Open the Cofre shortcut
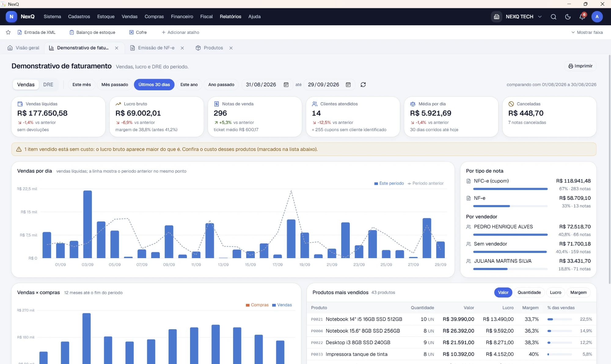This screenshot has height=364, width=611. pyautogui.click(x=138, y=32)
